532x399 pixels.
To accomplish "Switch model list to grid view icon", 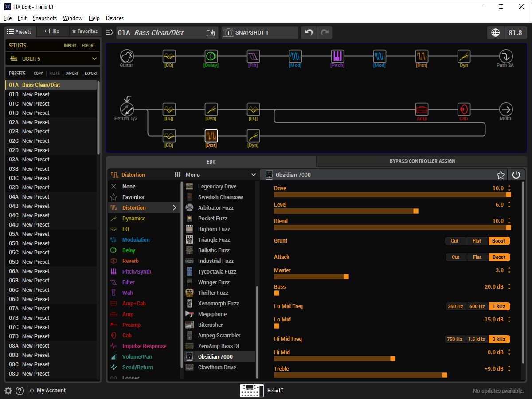I will (177, 175).
